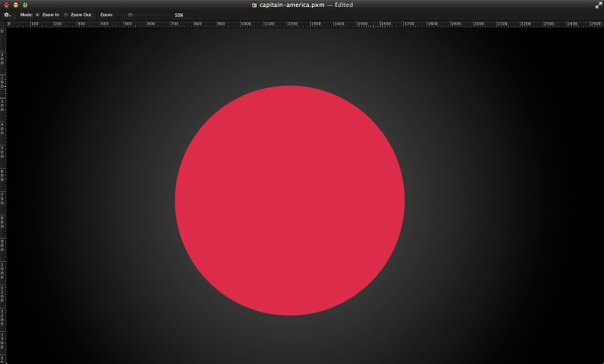The height and width of the screenshot is (364, 604).
Task: Minimize the window with the yellow button
Action: tap(15, 4)
